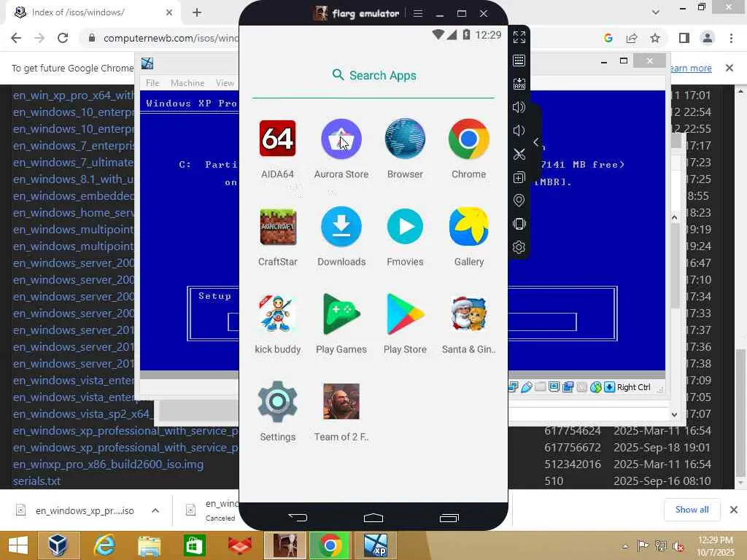Open the Downloads app
Screen dimensions: 747x560
pos(341,227)
